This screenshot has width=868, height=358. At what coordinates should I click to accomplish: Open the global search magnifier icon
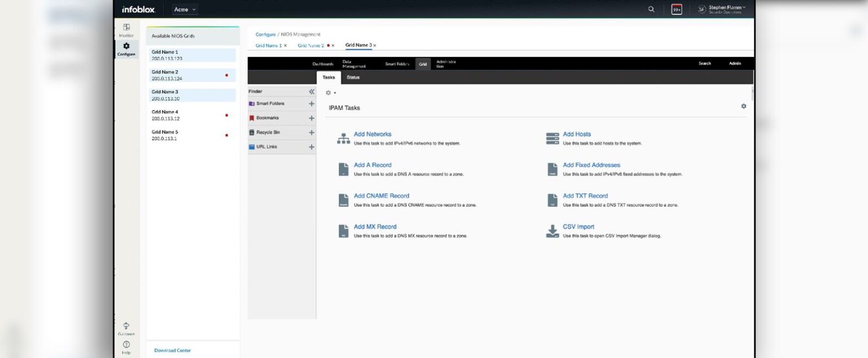pos(651,9)
